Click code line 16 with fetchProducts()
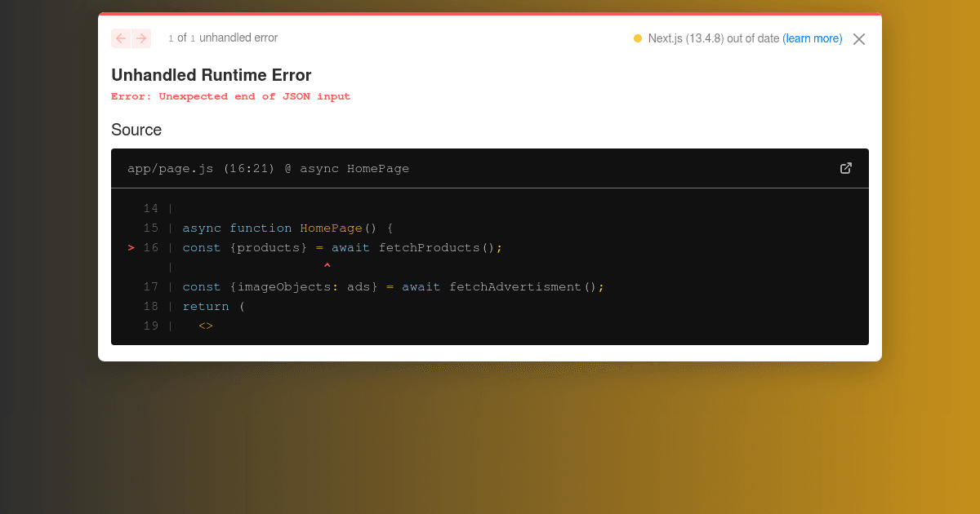Screen dimensions: 980x514 tap(342, 247)
